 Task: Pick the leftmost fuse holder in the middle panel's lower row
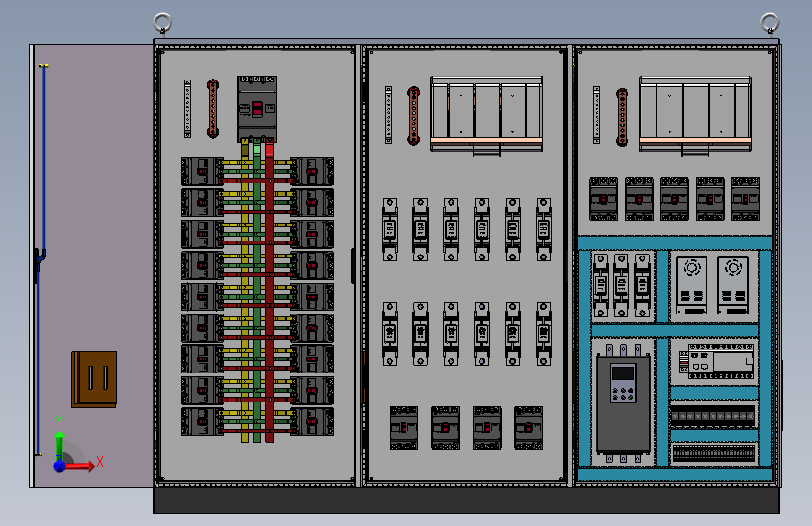(x=390, y=334)
